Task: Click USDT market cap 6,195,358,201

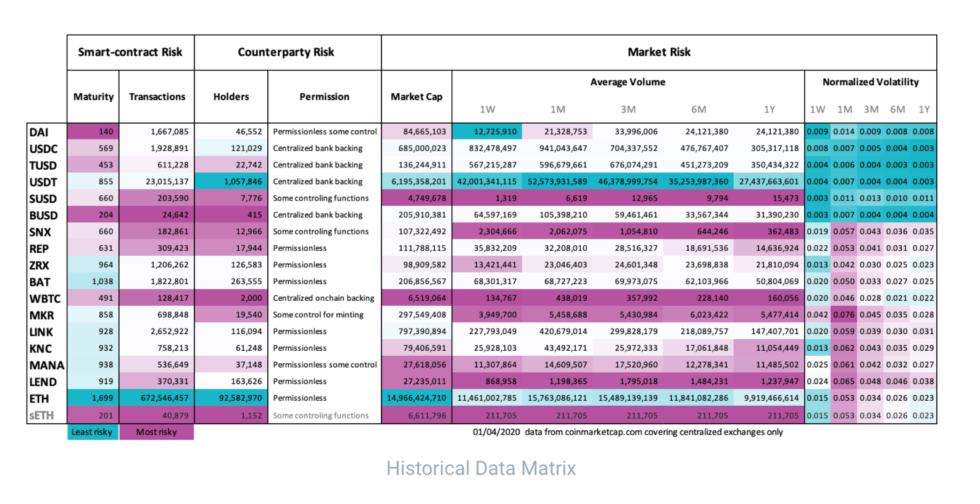Action: [x=419, y=182]
